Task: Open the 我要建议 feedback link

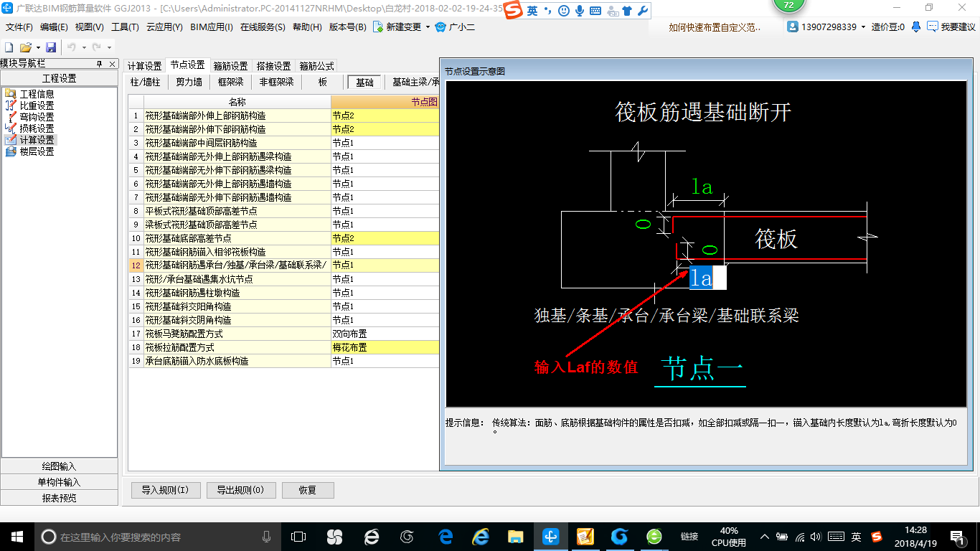Action: pos(951,27)
